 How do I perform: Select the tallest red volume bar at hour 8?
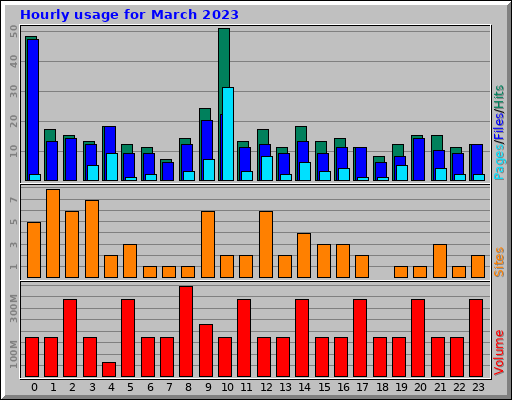click(x=186, y=331)
